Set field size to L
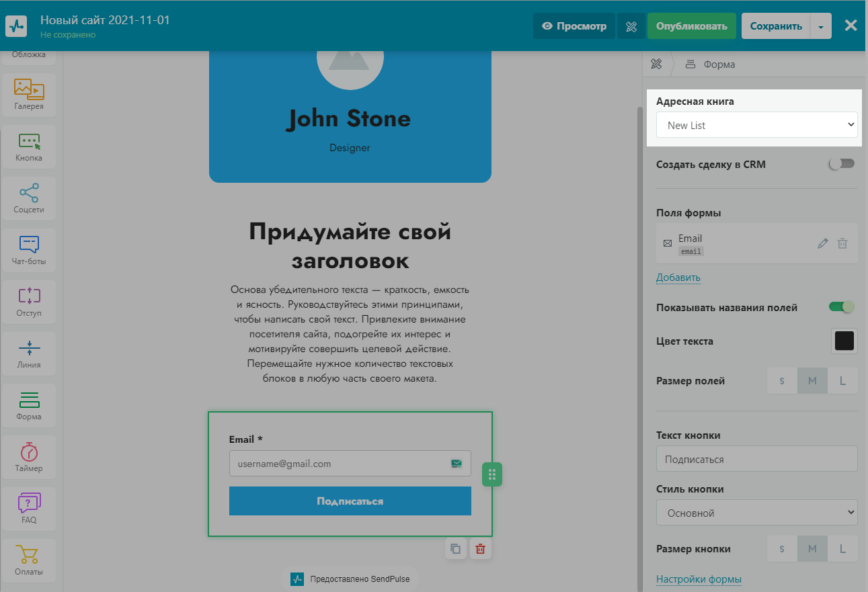Screen dimensions: 868x592 click(x=842, y=381)
